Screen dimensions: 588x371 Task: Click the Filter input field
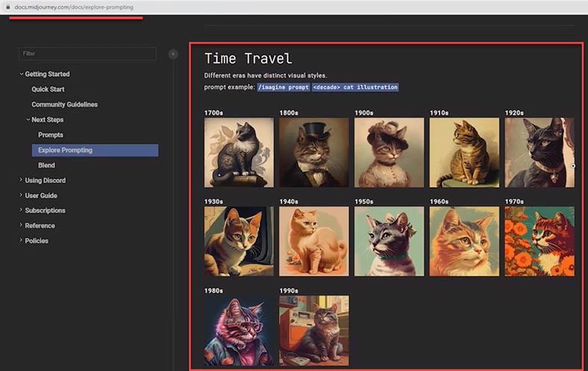tap(87, 54)
